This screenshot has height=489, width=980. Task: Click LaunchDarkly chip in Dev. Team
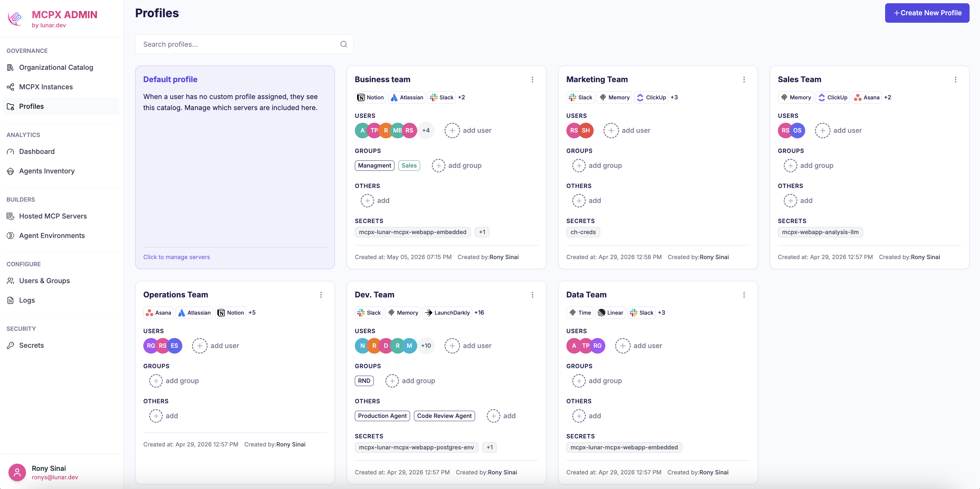447,313
